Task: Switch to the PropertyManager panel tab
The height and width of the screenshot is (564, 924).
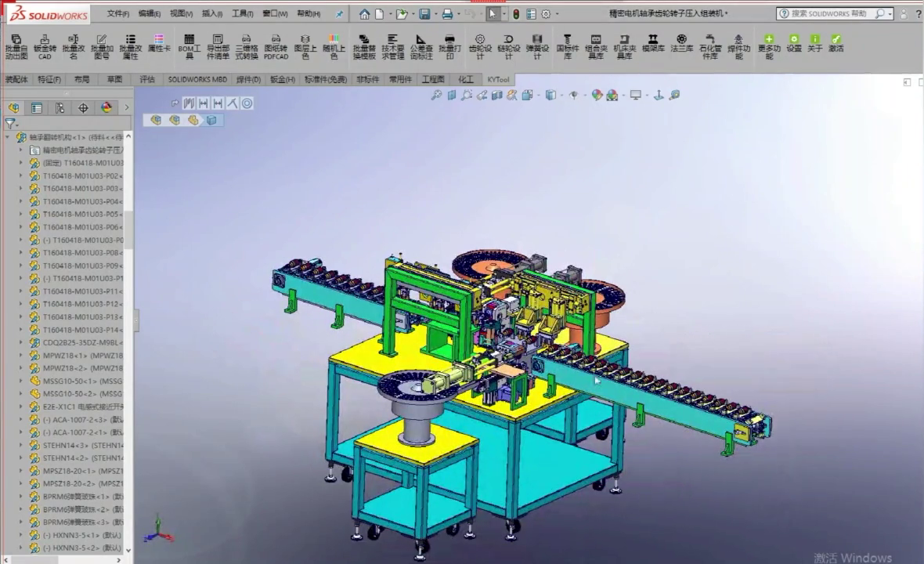Action: point(37,108)
